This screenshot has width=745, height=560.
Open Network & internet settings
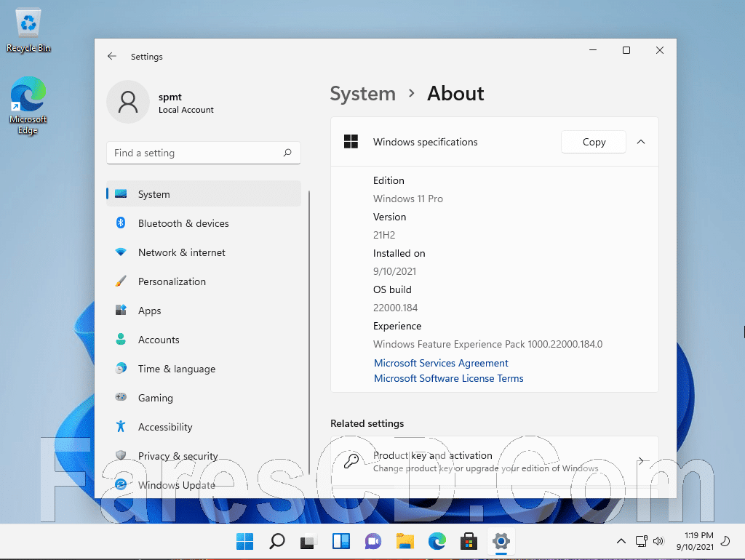point(204,252)
